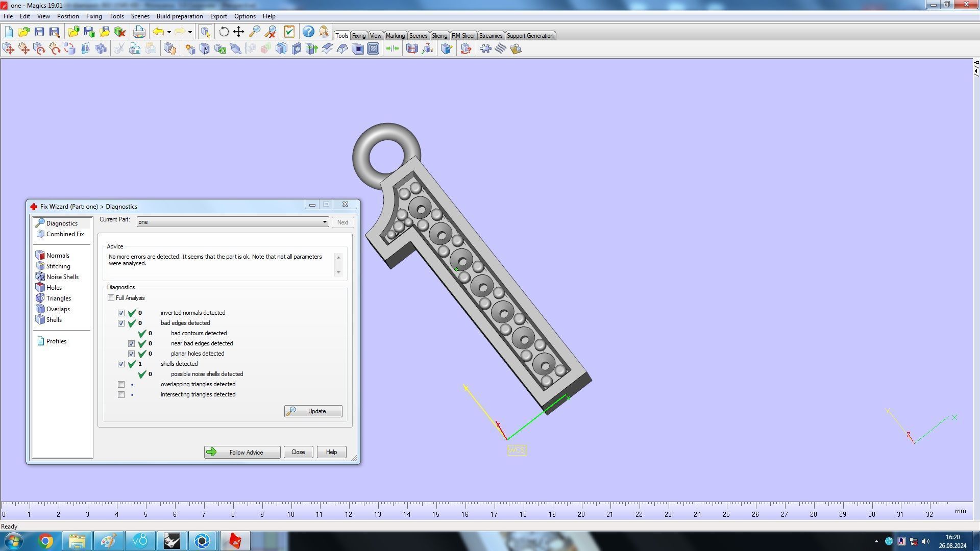
Task: Switch to the Support Generation tab
Action: 529,36
